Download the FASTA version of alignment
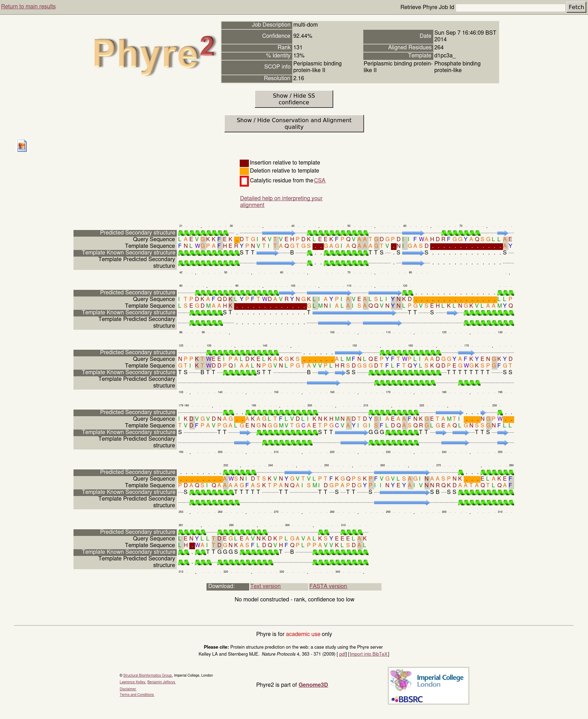 [328, 586]
